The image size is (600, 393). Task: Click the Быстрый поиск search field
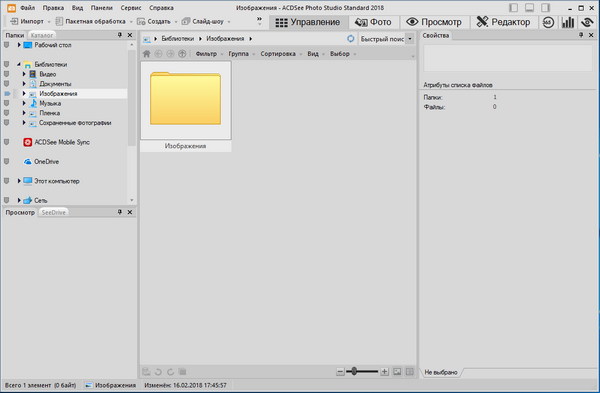click(382, 39)
